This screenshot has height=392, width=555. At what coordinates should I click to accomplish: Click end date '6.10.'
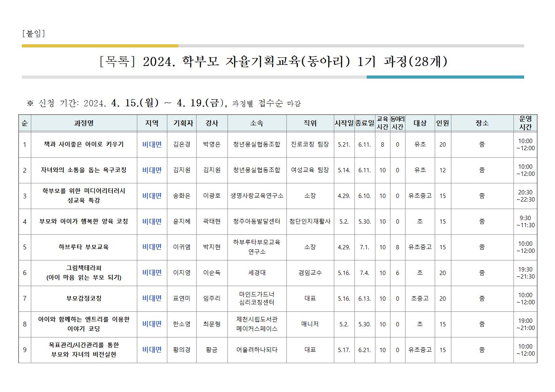click(365, 196)
